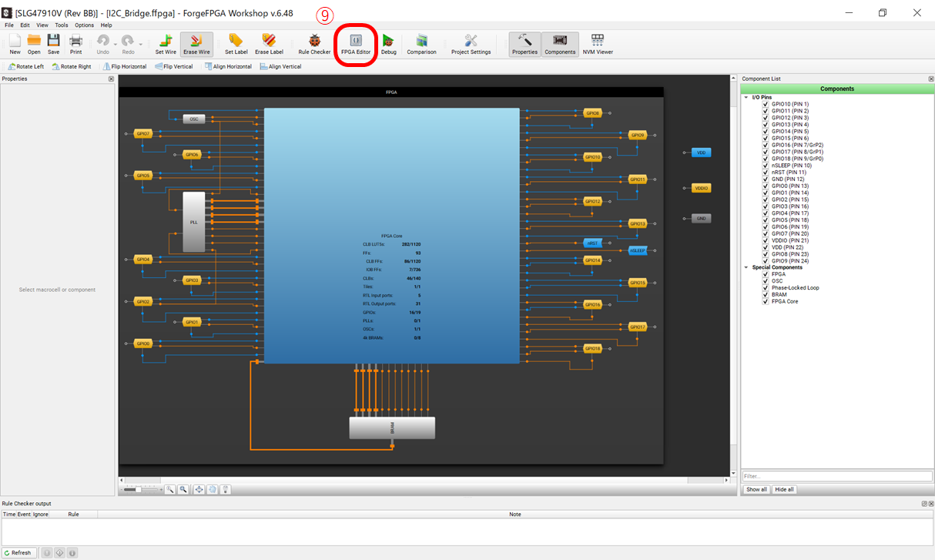
Task: Open the Options menu
Action: point(84,25)
